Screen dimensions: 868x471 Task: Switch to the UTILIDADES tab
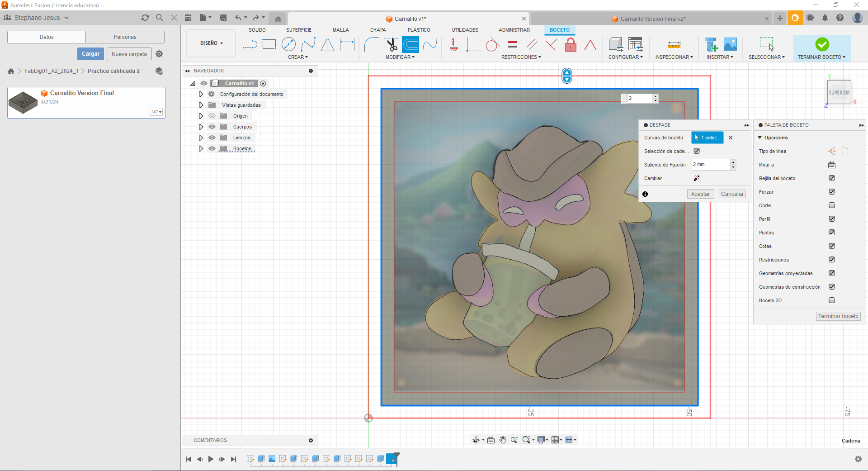[x=465, y=30]
